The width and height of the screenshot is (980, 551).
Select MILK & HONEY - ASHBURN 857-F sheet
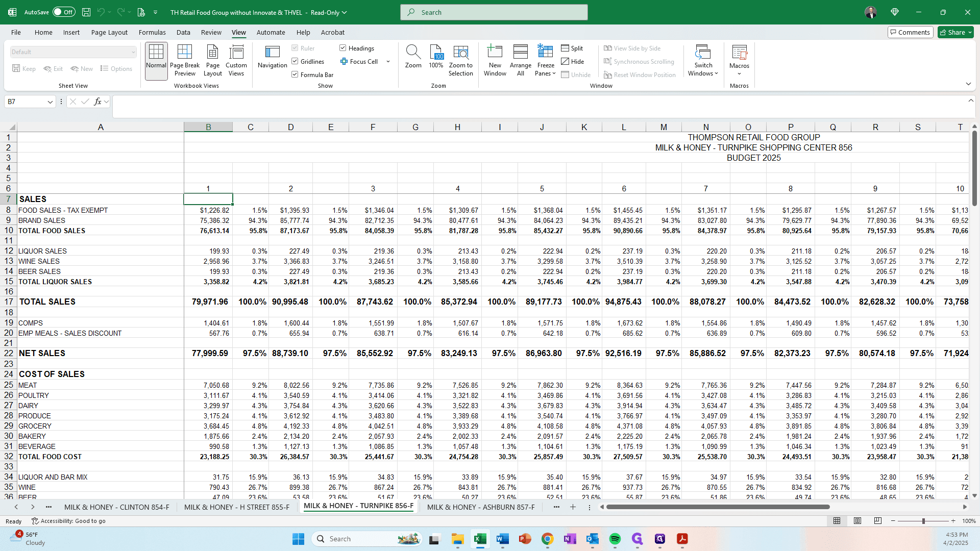[x=481, y=507]
